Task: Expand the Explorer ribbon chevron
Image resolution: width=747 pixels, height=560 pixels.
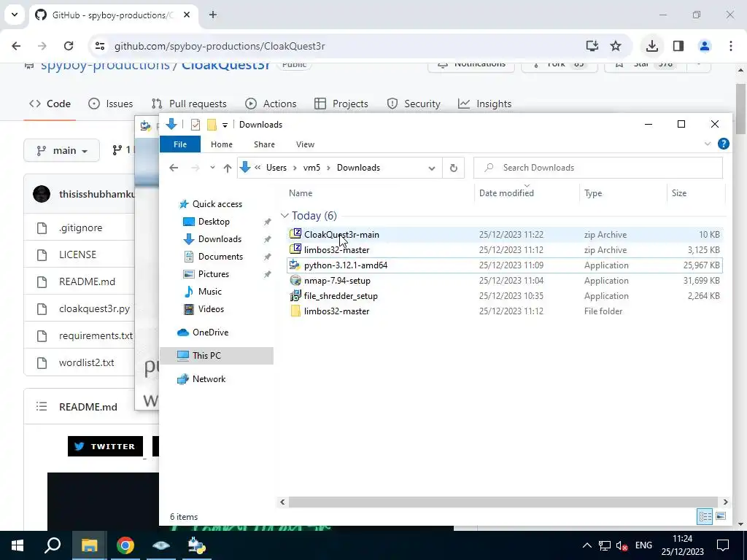Action: pyautogui.click(x=708, y=144)
